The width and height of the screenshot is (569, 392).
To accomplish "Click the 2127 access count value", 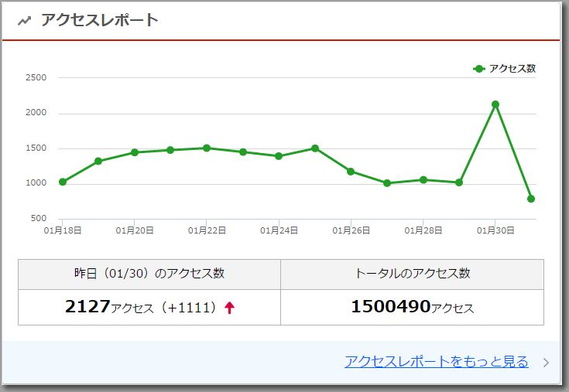I will [87, 307].
